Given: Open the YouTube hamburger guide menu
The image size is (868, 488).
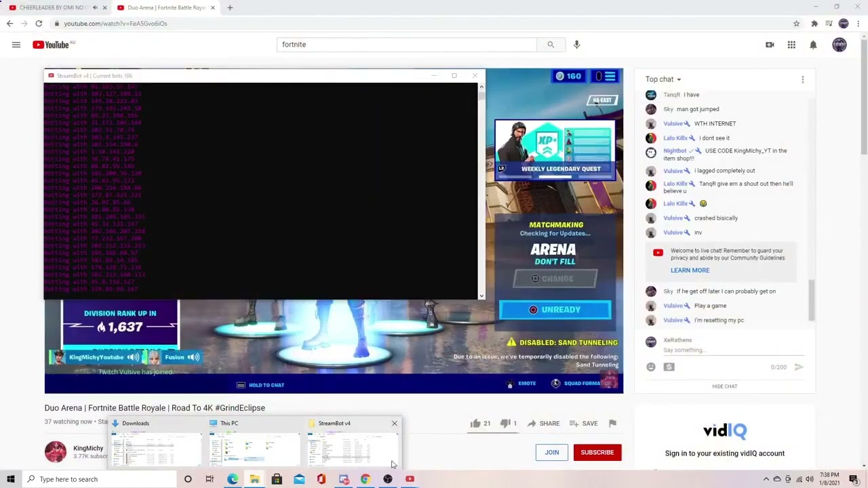Looking at the screenshot, I should (x=16, y=45).
